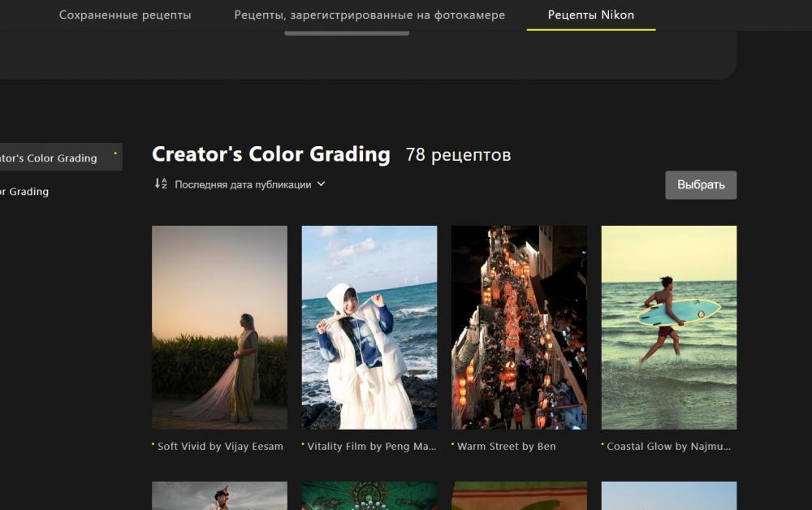
Task: Open the Coastal Glow surfer photo
Action: 668,327
